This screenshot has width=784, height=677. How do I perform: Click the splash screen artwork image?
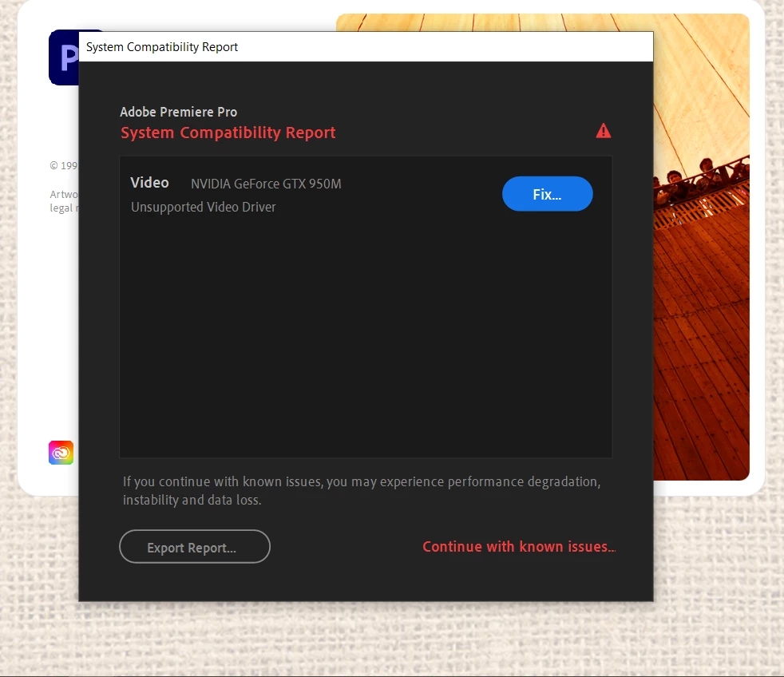point(701,247)
